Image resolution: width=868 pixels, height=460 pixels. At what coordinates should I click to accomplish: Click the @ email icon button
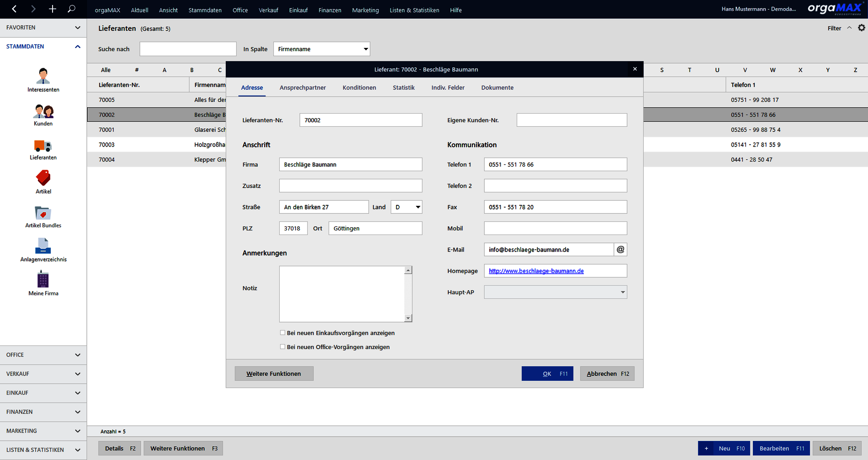pyautogui.click(x=620, y=250)
